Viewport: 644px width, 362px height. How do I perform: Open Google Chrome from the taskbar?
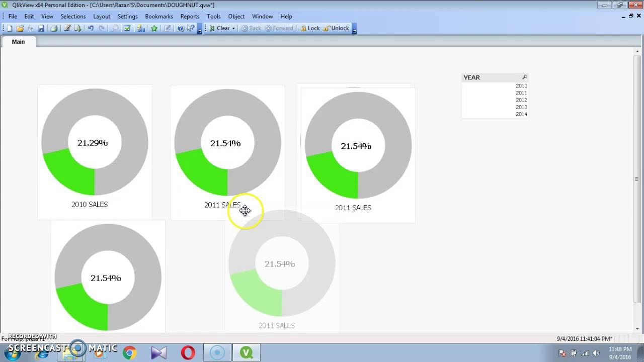pyautogui.click(x=129, y=353)
